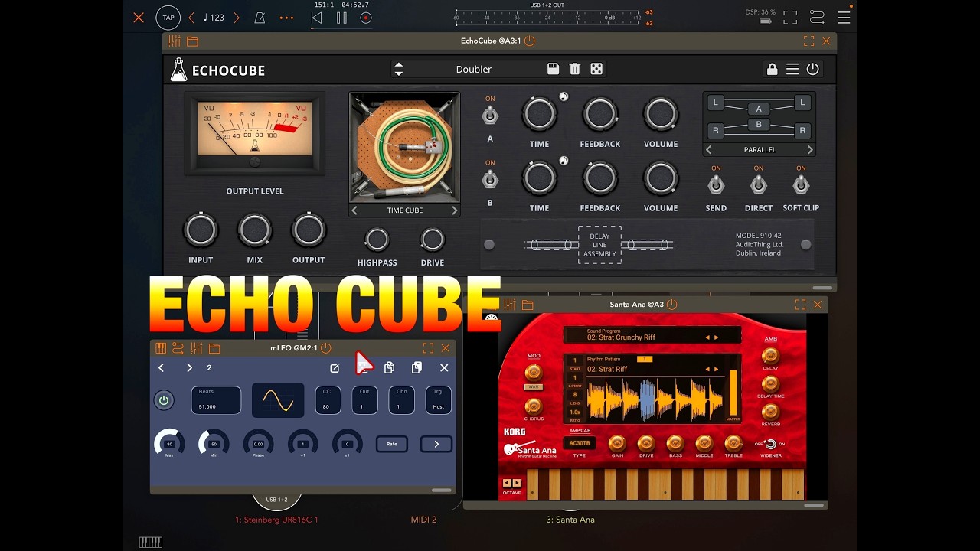
Task: Flip the delay B on switch
Action: (x=490, y=180)
